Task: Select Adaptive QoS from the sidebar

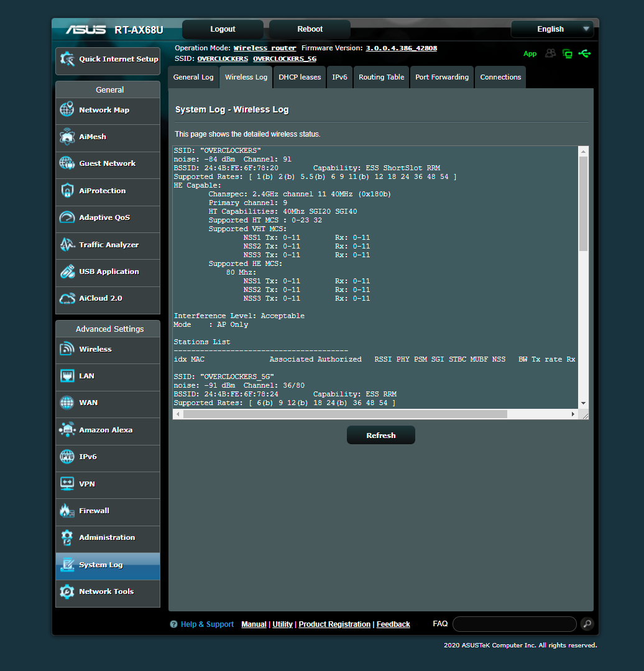Action: pos(103,219)
